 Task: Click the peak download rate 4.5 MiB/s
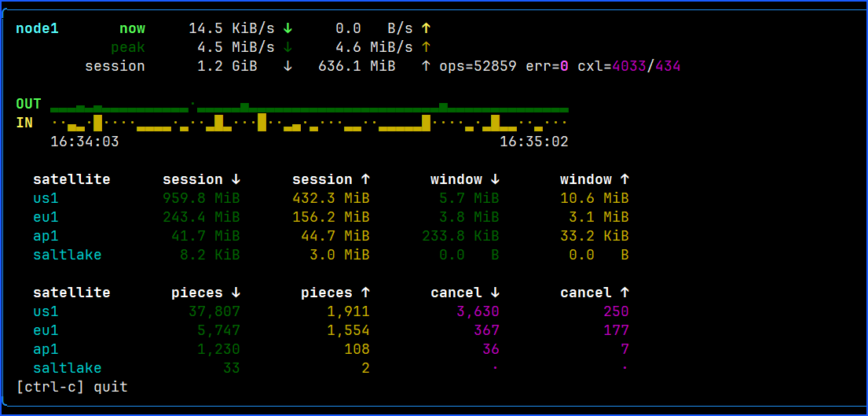point(236,48)
